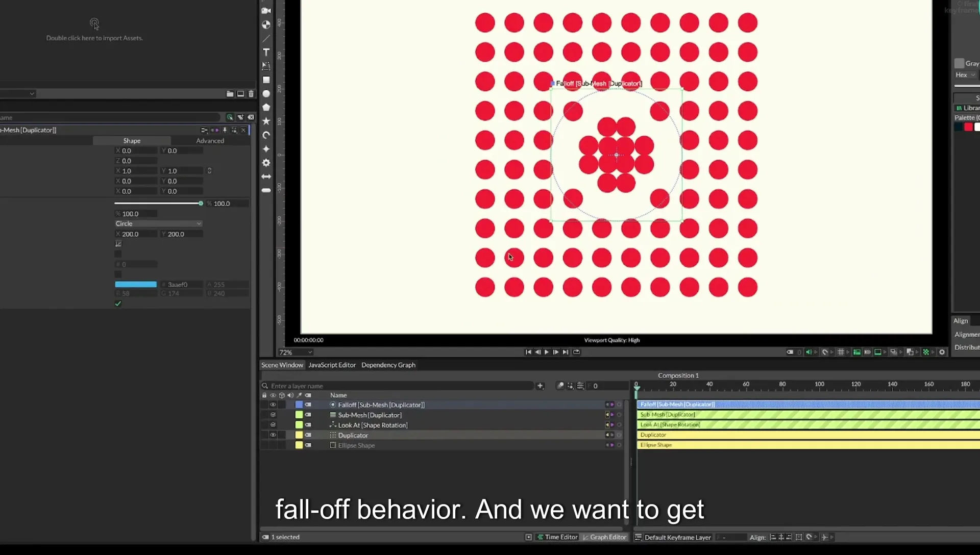
Task: Open the Circle falloff shape dropdown
Action: [158, 223]
